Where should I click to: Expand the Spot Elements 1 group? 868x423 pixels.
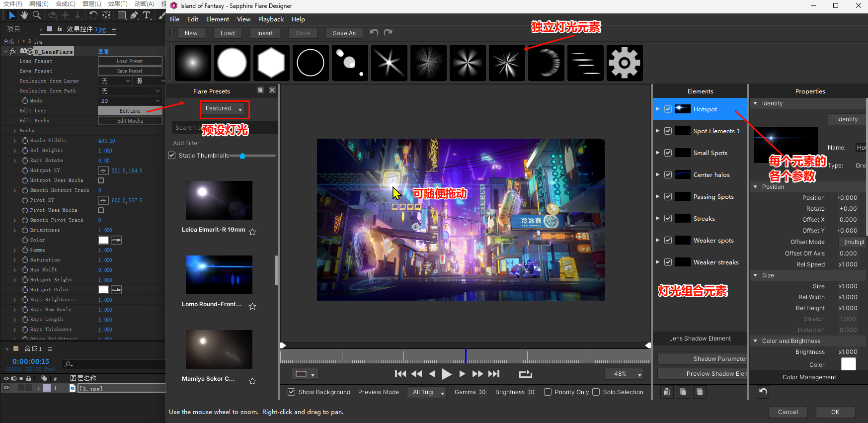pyautogui.click(x=657, y=131)
